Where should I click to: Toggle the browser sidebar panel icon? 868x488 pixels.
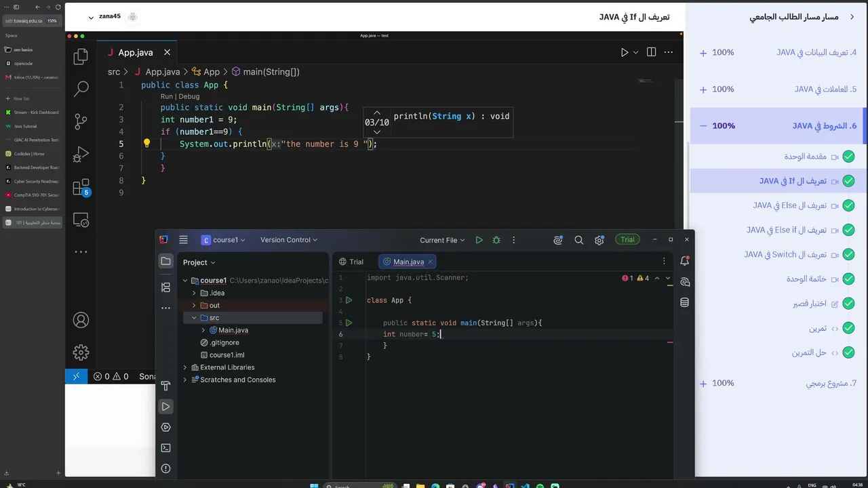tap(16, 7)
